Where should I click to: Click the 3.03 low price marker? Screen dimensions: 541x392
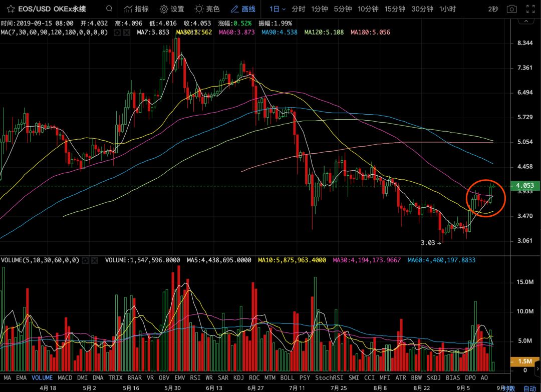pos(431,243)
